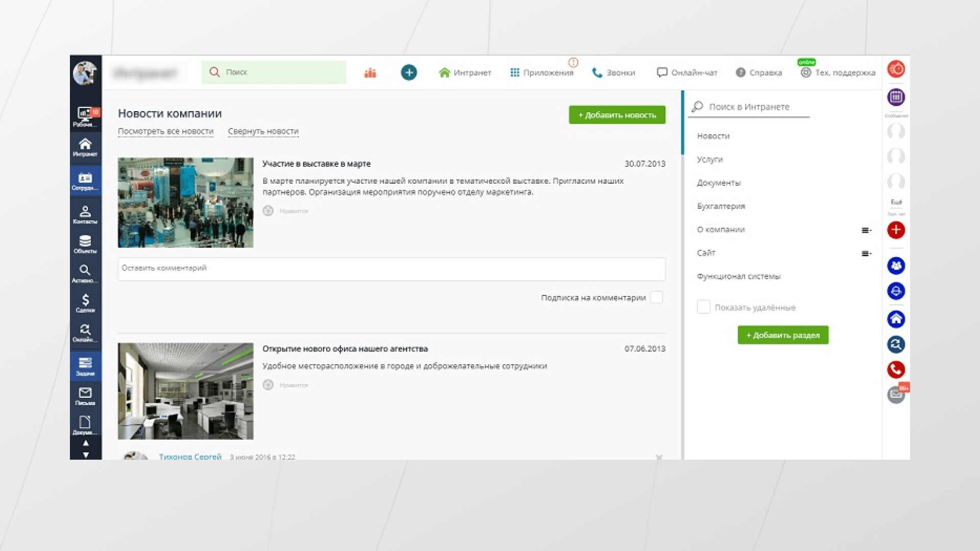The width and height of the screenshot is (980, 551).
Task: Click the Поиск в Интранете field
Action: coord(749,107)
